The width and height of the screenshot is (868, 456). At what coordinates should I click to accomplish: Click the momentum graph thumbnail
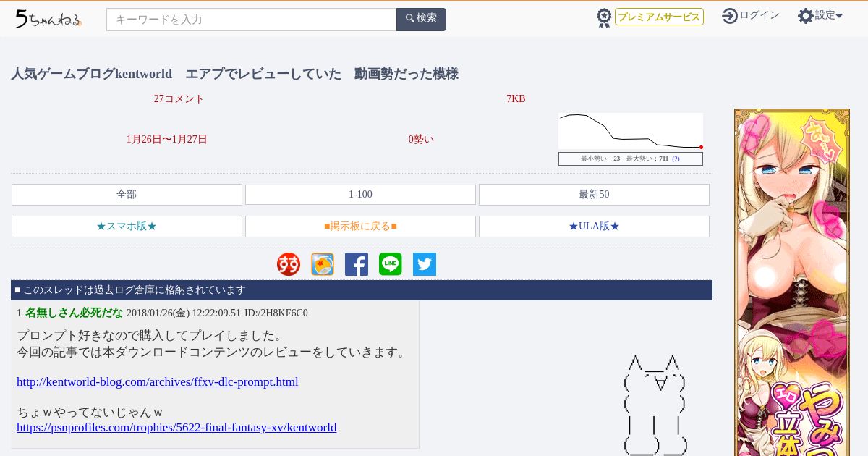point(631,131)
